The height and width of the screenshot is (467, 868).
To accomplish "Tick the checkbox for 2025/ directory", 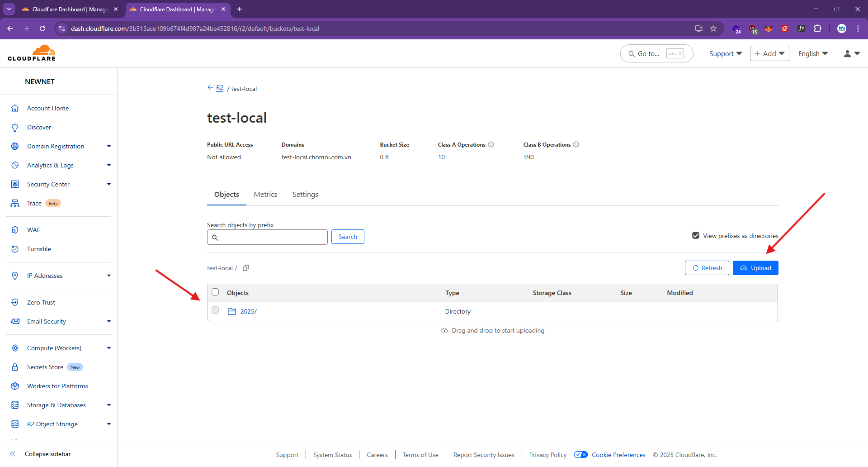I will (215, 310).
